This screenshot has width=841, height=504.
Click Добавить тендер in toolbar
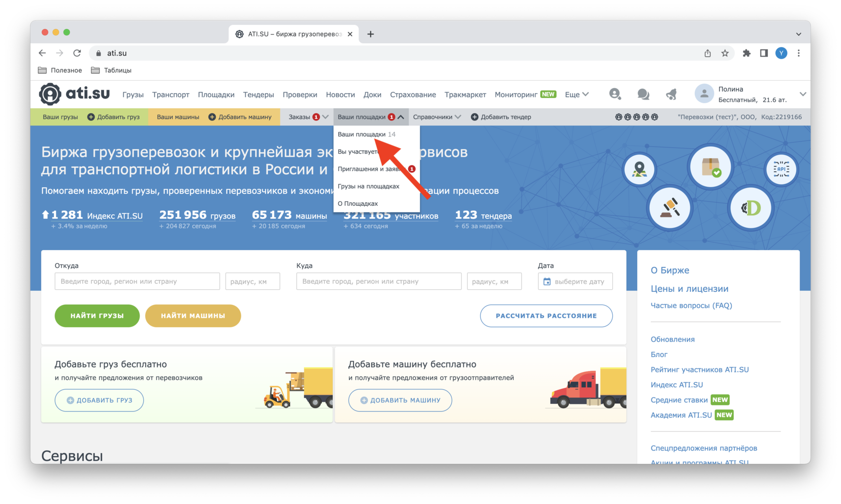point(501,117)
